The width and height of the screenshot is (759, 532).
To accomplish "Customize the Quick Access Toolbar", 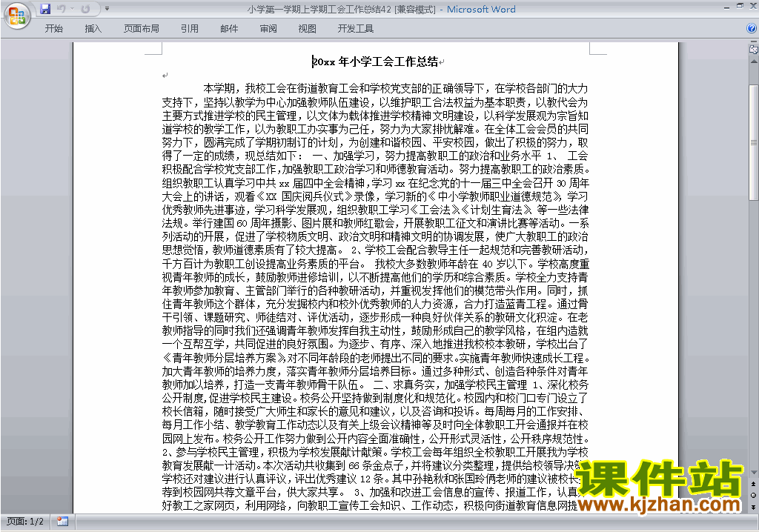I will pyautogui.click(x=107, y=9).
